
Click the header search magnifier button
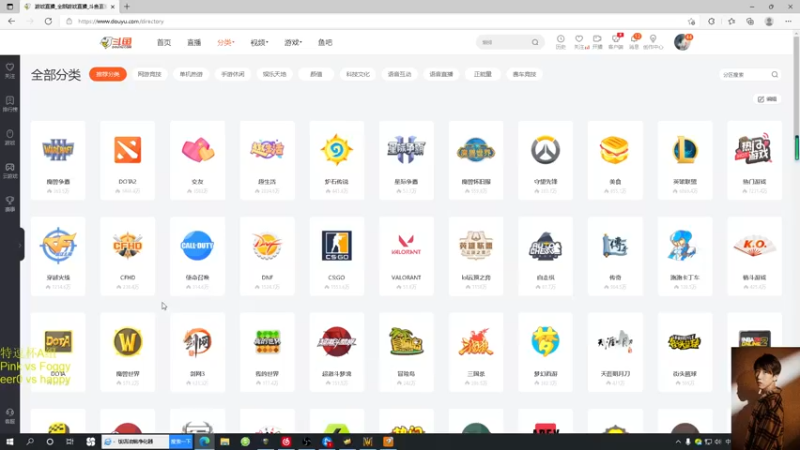pyautogui.click(x=535, y=42)
